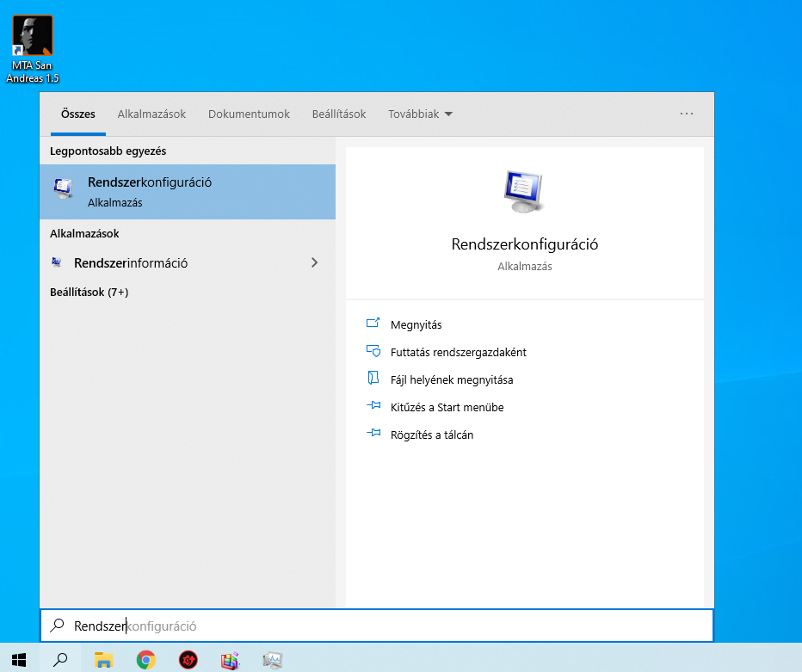
Task: Open the Beállítások (7+) results group
Action: [x=89, y=292]
